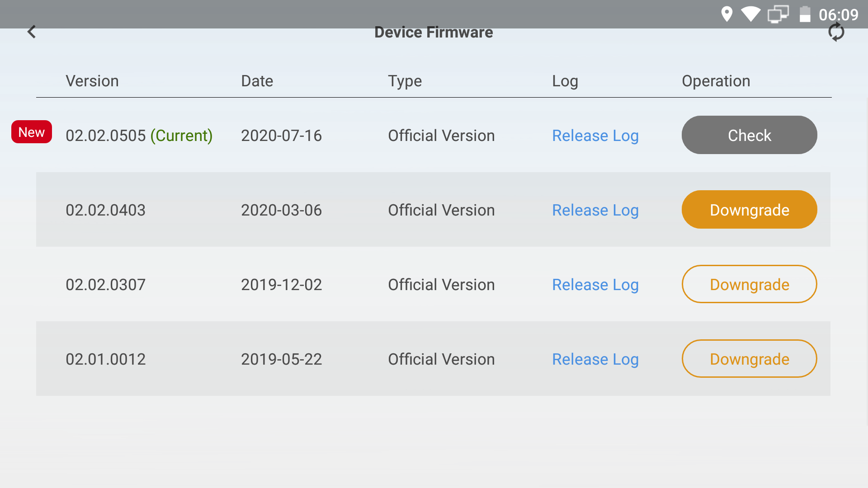Screen dimensions: 868x488
Task: Tap the back arrow icon
Action: (32, 32)
